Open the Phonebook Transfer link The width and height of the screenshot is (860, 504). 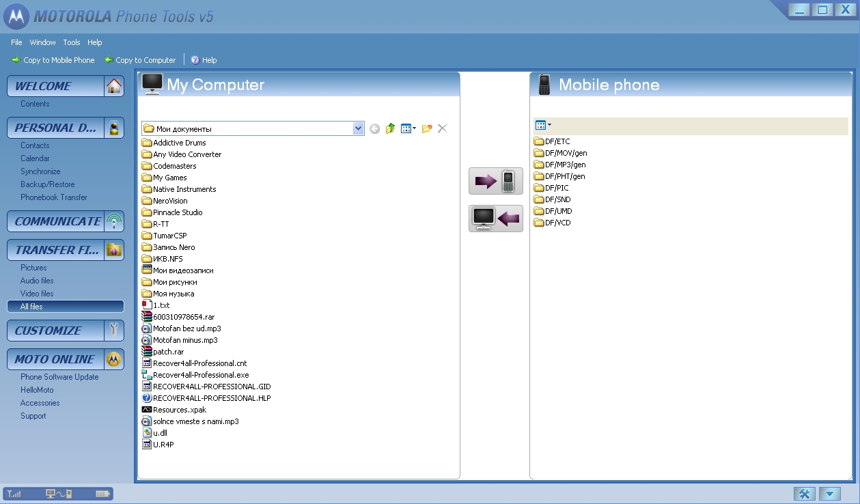click(54, 197)
